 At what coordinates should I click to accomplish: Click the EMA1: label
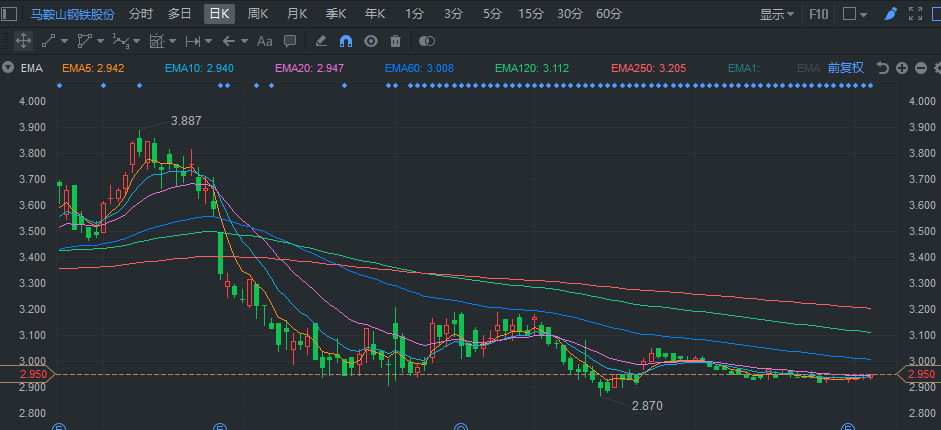pos(744,68)
